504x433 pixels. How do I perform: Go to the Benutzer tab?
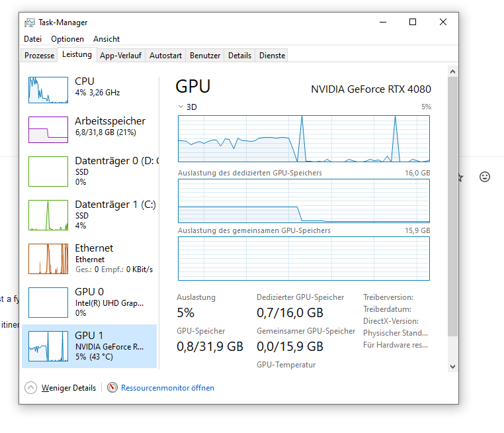205,56
